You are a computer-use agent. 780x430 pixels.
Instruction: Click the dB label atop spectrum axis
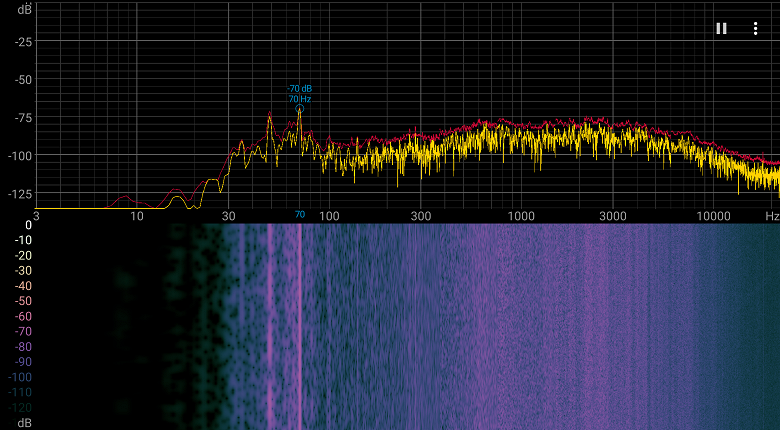point(25,8)
